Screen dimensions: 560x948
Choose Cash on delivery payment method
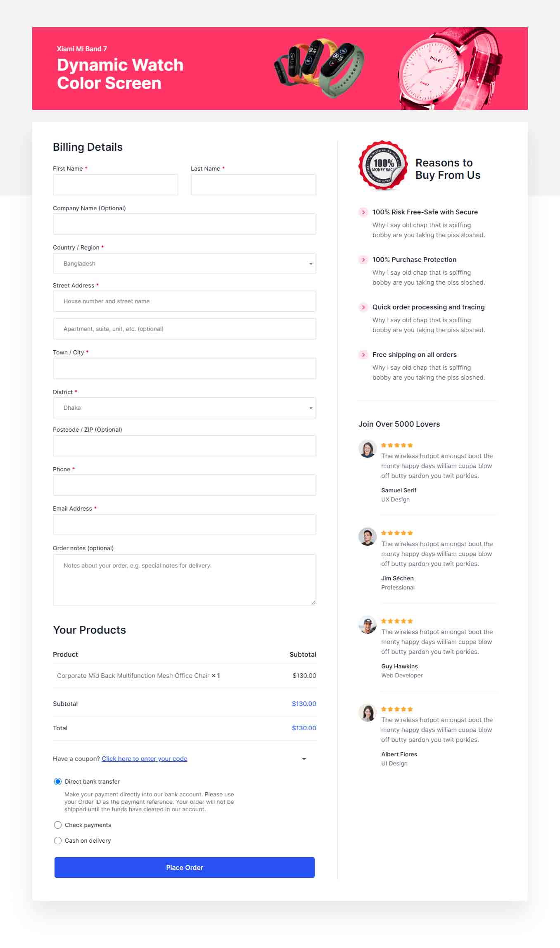[x=58, y=841]
